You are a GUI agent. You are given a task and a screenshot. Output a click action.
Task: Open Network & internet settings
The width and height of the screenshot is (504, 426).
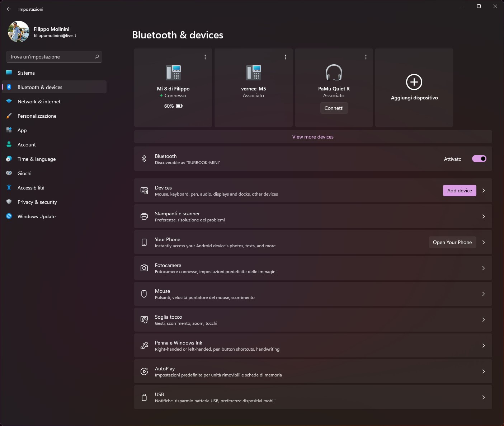click(54, 102)
